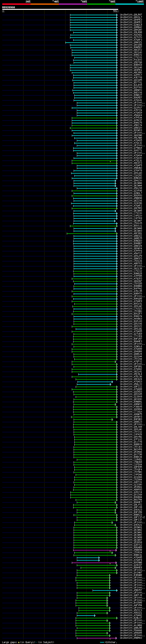Select the UniRef100_Q2WGL8 entry
This screenshot has height=644, width=146.
(x=131, y=25)
